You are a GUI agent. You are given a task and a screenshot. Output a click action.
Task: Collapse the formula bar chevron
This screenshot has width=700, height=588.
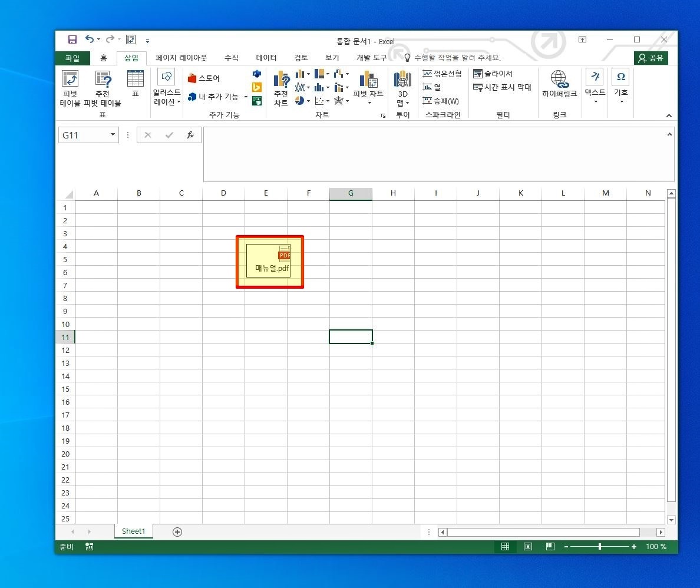click(669, 134)
